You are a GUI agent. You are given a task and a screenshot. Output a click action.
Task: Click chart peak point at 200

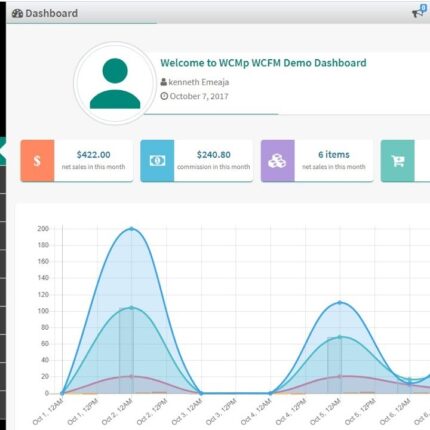tap(131, 229)
